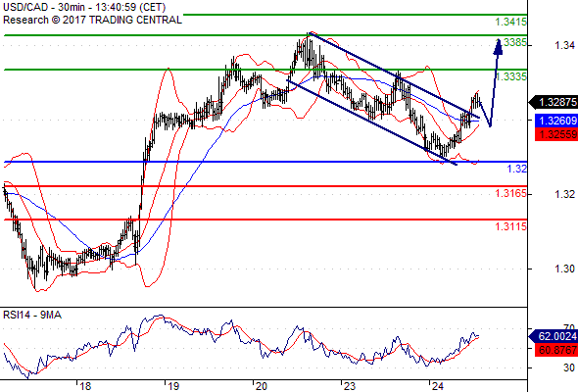Click the date label 18 on time axis

(85, 386)
